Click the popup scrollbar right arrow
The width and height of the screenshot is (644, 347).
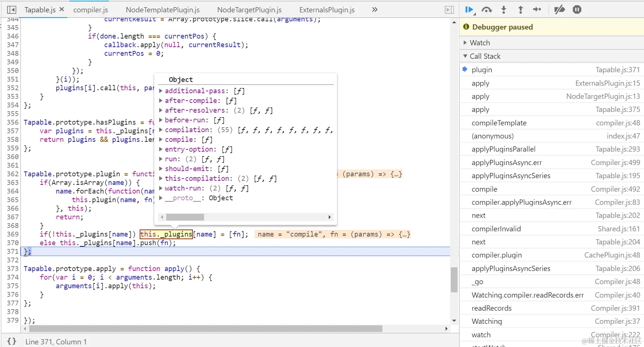[x=329, y=217]
